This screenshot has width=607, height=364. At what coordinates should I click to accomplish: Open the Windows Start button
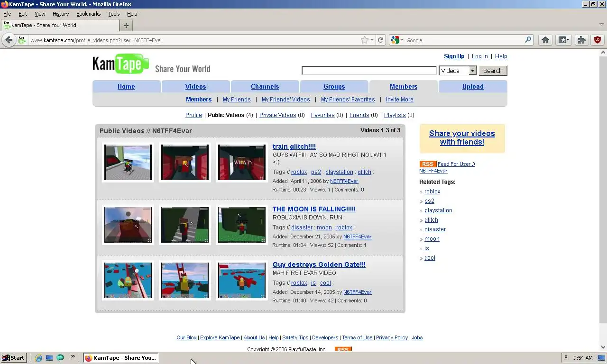pyautogui.click(x=13, y=358)
